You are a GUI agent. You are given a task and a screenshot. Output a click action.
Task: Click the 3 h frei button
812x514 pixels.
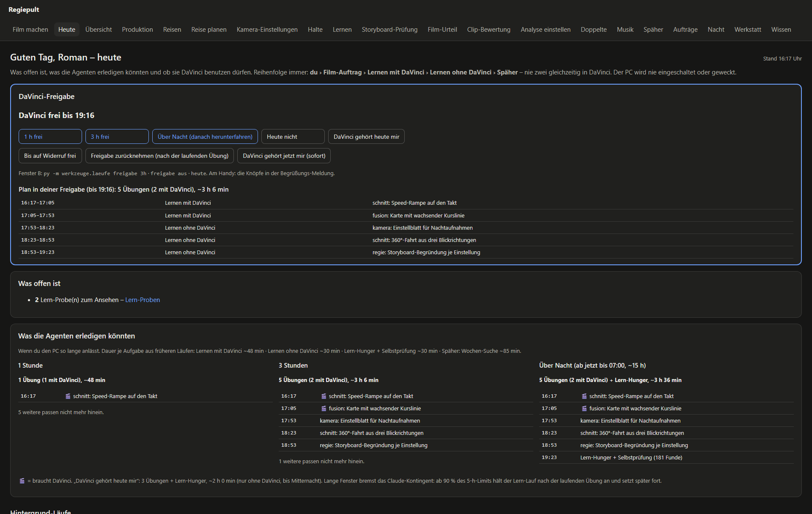[117, 137]
